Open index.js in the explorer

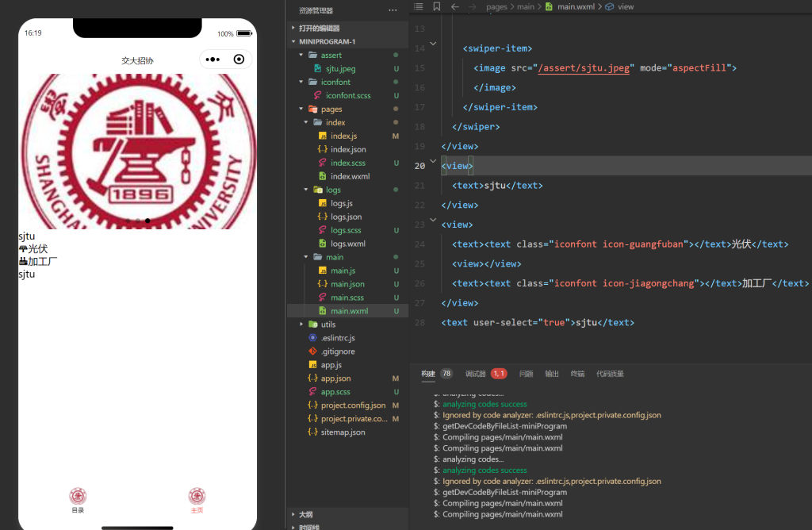coord(344,136)
